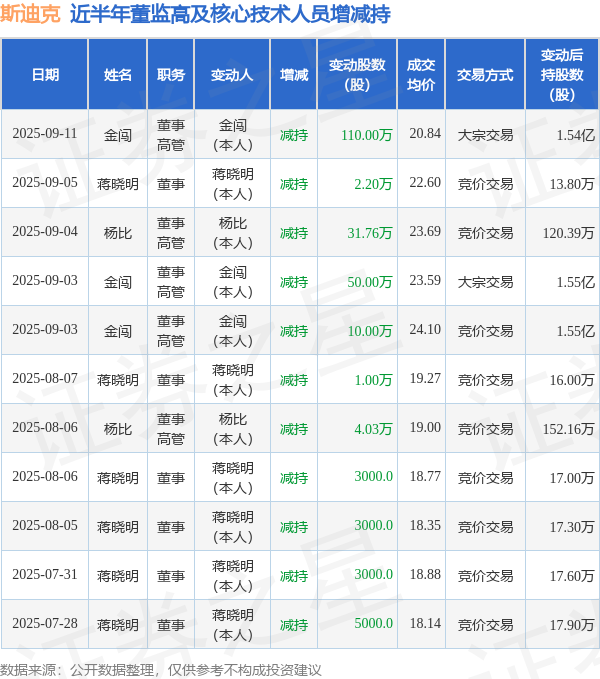Screen dimensions: 600x679
Task: Click the share change value 110.00万
Action: 367,135
